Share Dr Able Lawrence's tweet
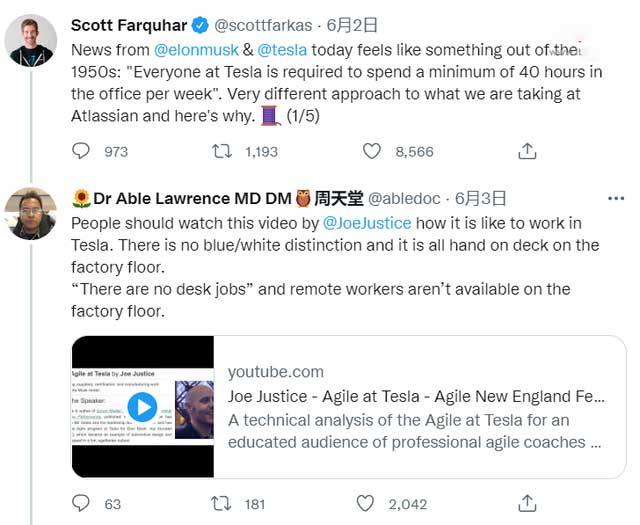Image resolution: width=640 pixels, height=525 pixels. 526,503
